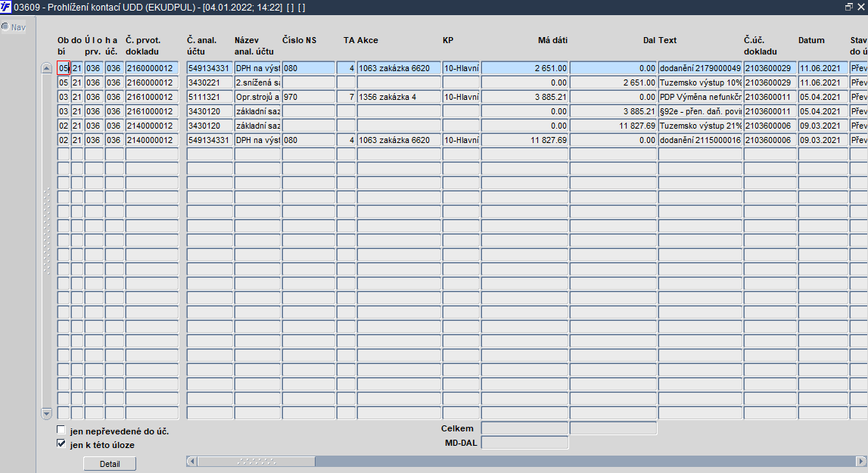Select 'dodanění 2115000016' text cell
Viewport: 868px width, 473px height.
coord(700,140)
